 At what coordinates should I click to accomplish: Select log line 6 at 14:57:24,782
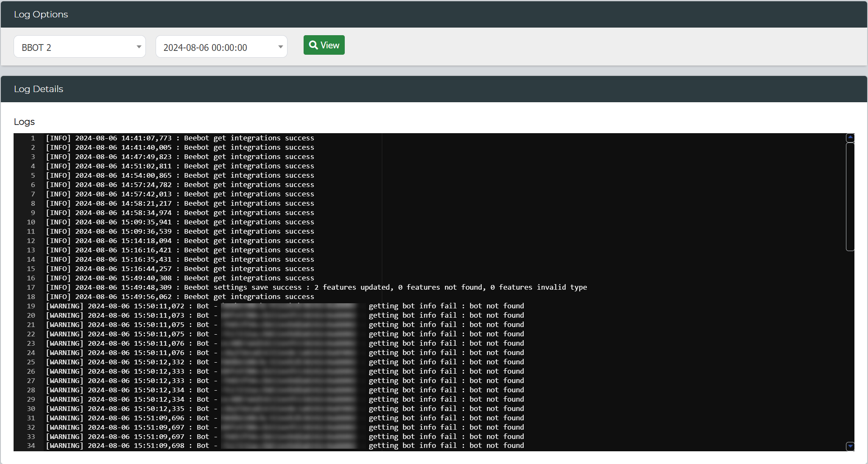[180, 184]
